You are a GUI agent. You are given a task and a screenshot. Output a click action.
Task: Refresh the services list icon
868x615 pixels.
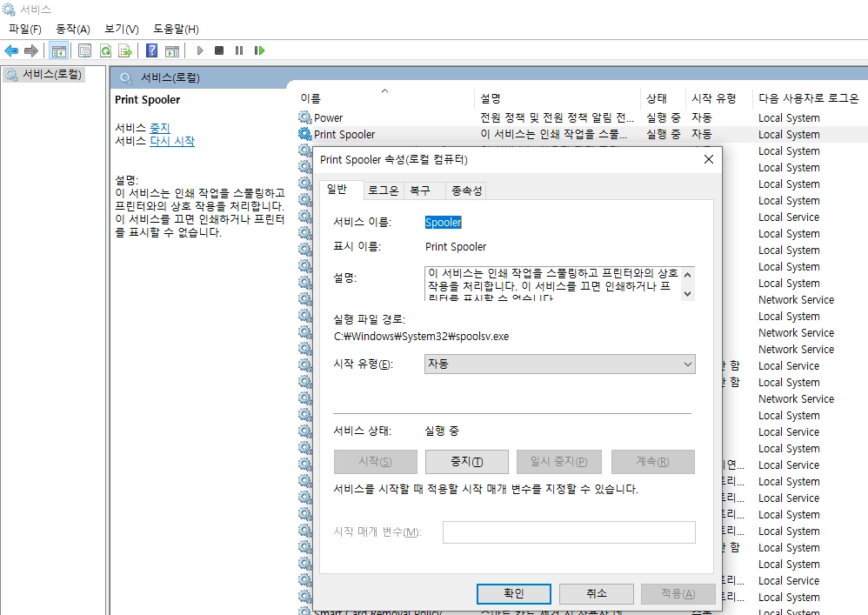(105, 51)
